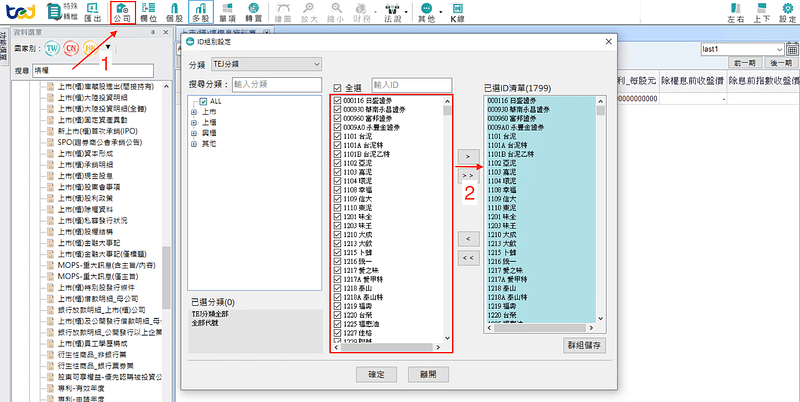The image size is (800, 402).
Task: Click the K線 chart icon
Action: point(457,12)
